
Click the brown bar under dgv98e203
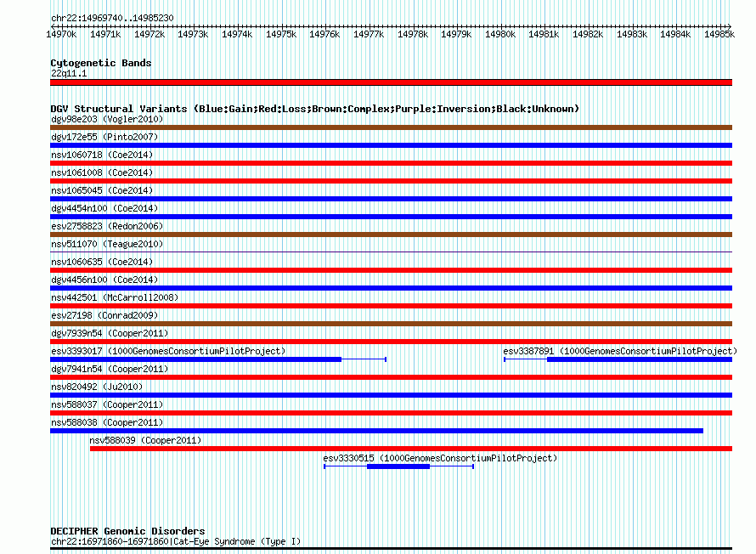point(391,127)
